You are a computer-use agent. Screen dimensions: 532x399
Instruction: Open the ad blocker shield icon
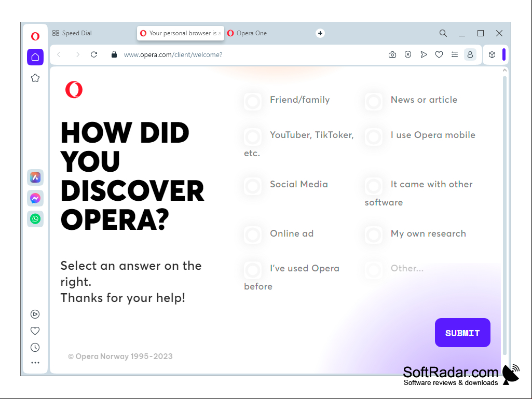pyautogui.click(x=408, y=54)
